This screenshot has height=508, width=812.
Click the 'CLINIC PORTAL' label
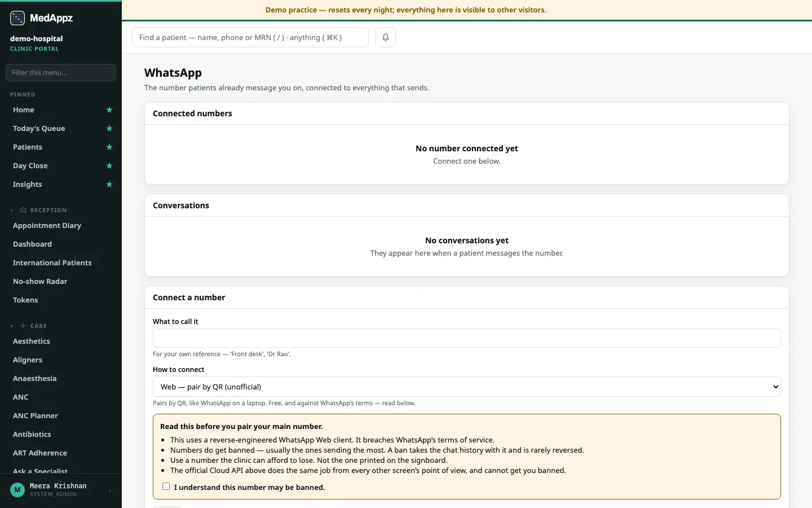pos(34,49)
